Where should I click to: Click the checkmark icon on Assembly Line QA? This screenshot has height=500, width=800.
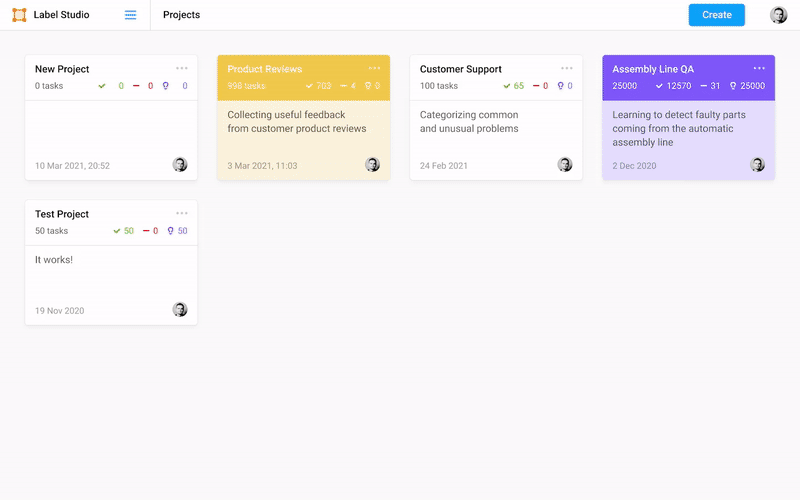click(x=659, y=86)
